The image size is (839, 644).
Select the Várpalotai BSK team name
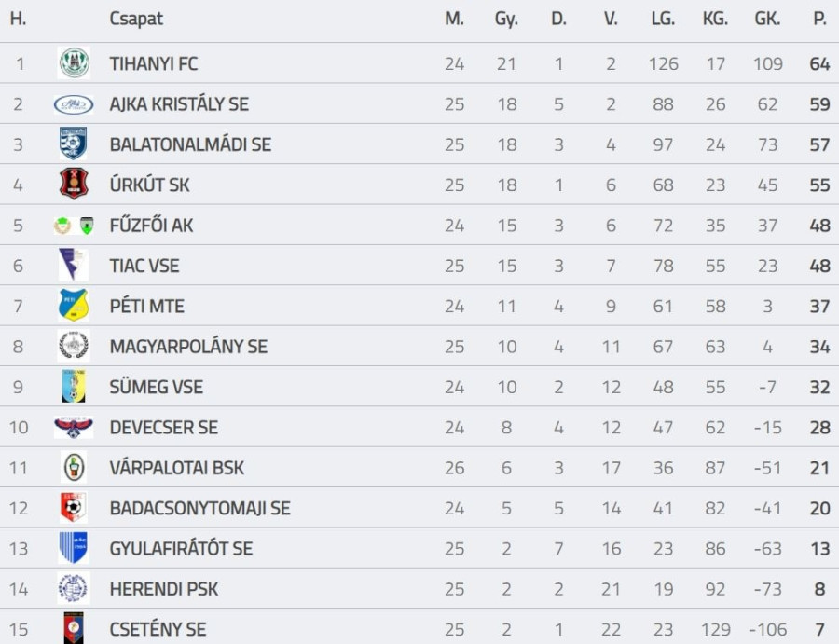point(176,468)
